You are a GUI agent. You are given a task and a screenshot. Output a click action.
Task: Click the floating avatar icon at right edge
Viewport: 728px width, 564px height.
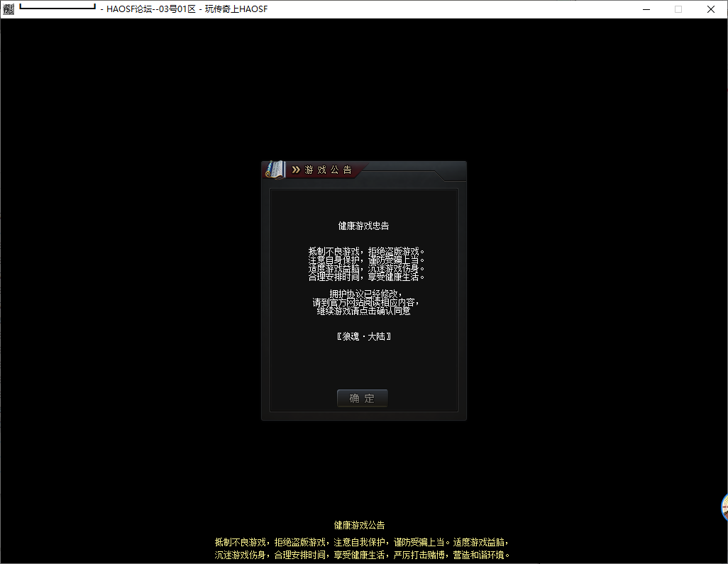coord(724,507)
